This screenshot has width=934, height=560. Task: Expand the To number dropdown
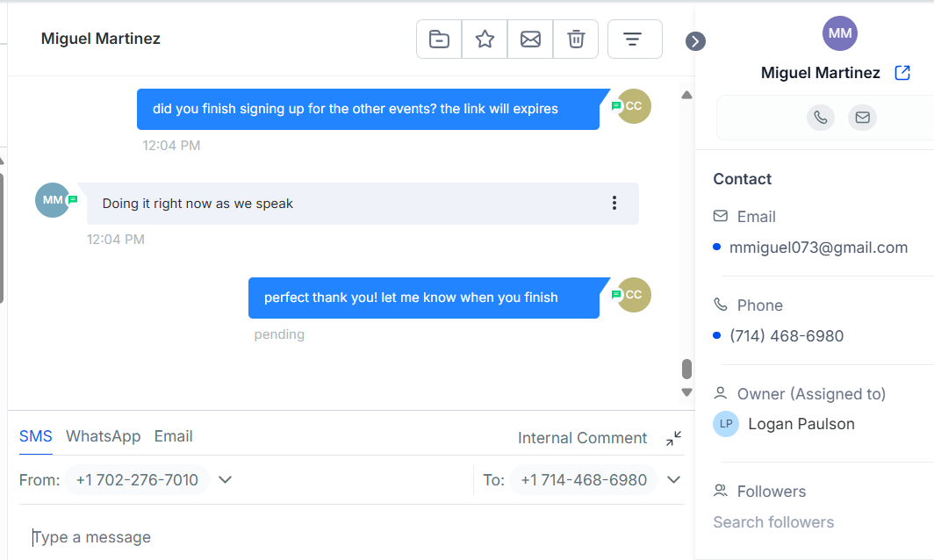(674, 480)
